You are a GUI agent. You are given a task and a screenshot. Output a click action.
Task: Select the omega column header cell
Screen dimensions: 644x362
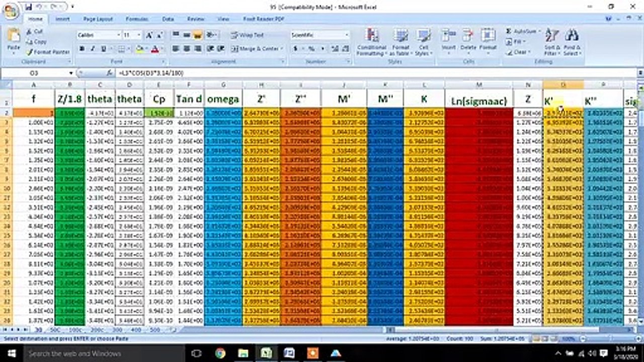click(223, 99)
